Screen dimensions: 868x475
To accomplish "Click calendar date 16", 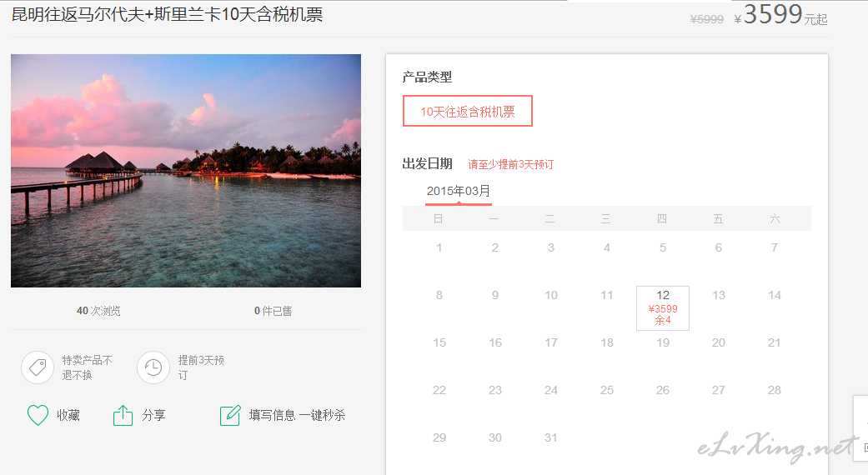I will coord(495,342).
